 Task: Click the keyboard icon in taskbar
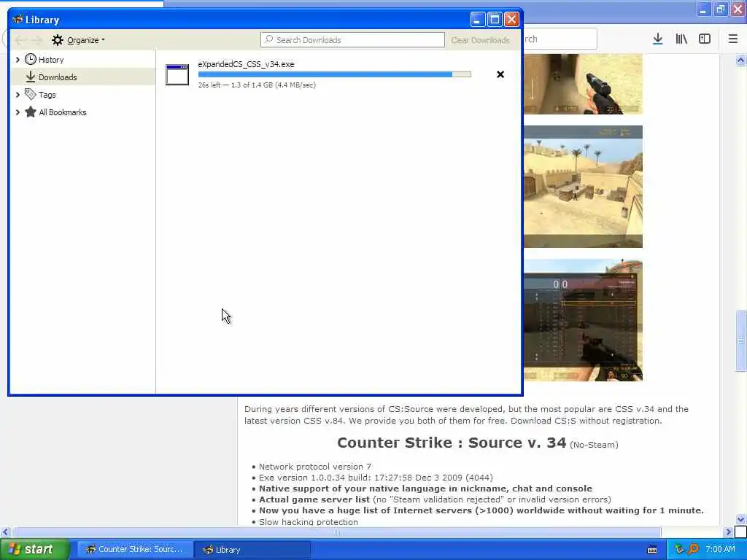click(652, 550)
